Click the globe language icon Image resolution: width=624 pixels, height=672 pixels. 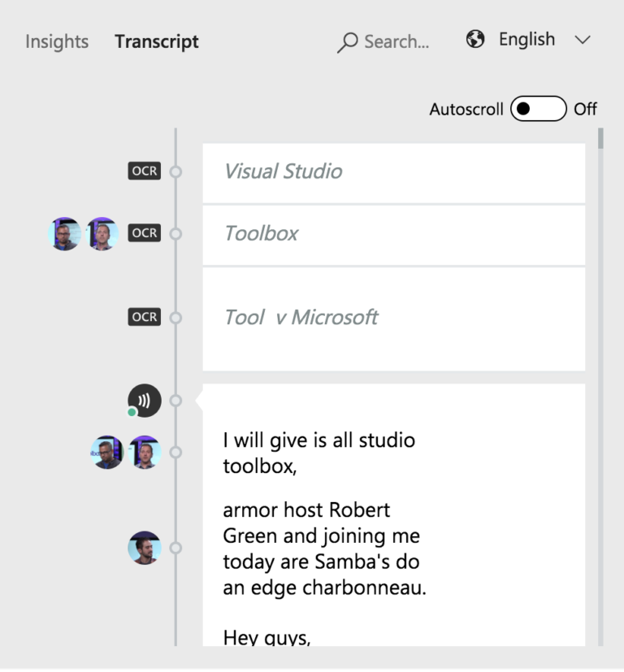pyautogui.click(x=474, y=38)
